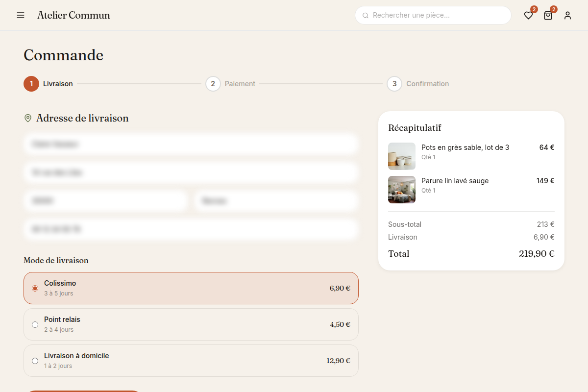Open the user account icon
Image resolution: width=588 pixels, height=392 pixels.
click(567, 15)
